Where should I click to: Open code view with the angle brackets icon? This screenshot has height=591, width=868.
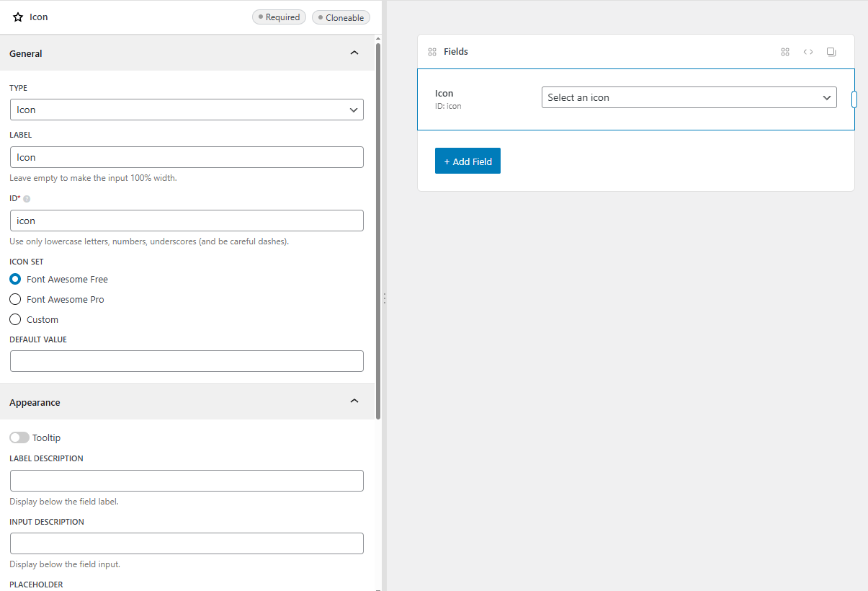808,52
